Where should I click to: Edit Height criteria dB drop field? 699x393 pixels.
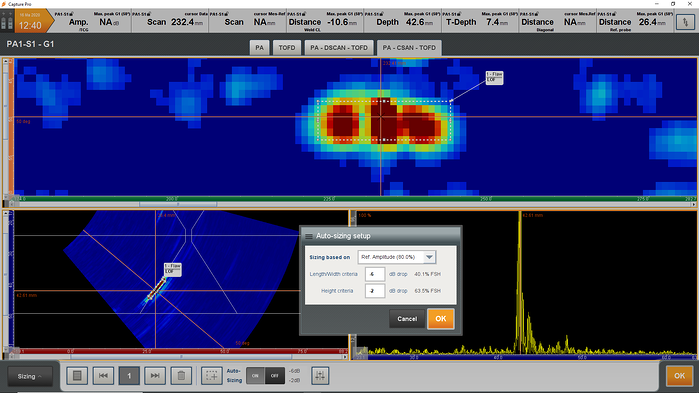(x=374, y=291)
